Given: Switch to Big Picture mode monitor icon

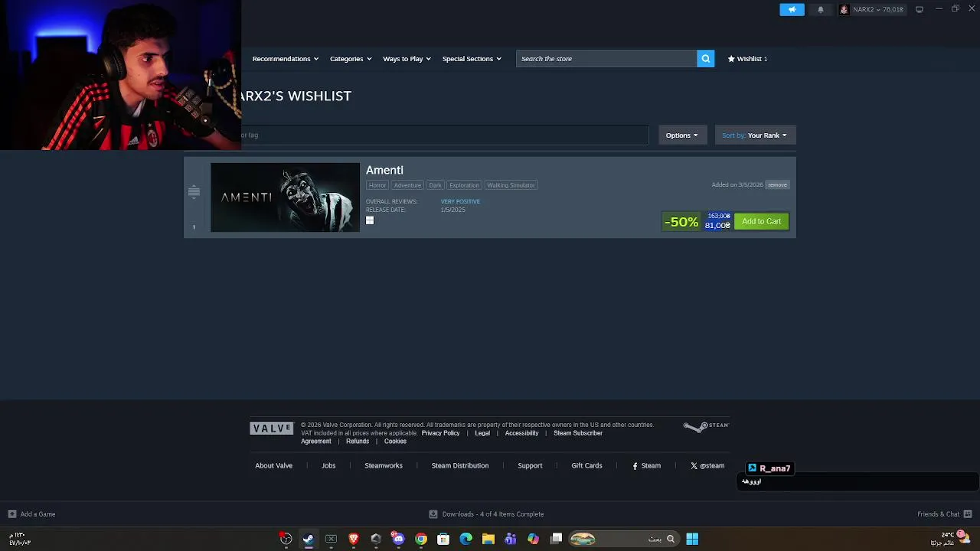Looking at the screenshot, I should coord(919,9).
